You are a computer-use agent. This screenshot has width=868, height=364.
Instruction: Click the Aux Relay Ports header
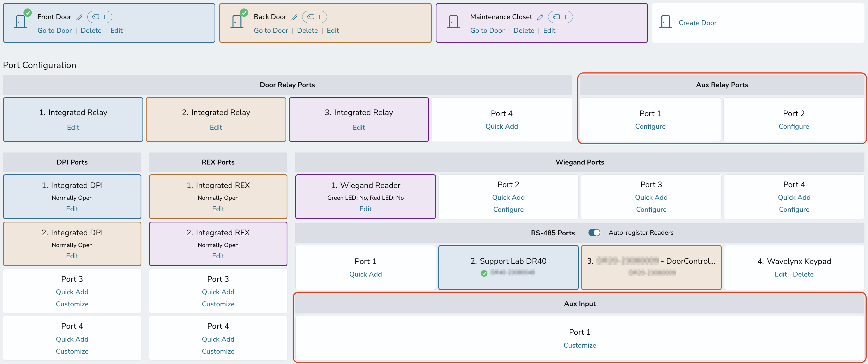[722, 85]
